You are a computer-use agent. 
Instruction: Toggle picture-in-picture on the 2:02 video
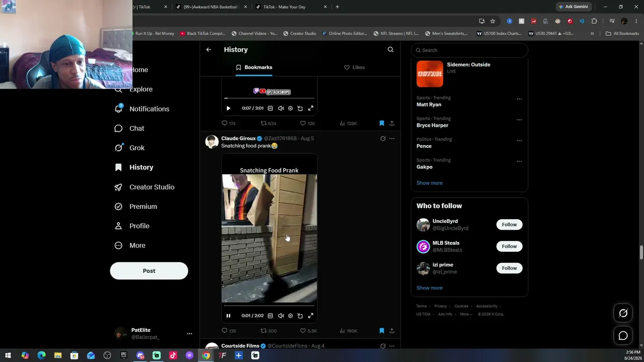point(300,316)
